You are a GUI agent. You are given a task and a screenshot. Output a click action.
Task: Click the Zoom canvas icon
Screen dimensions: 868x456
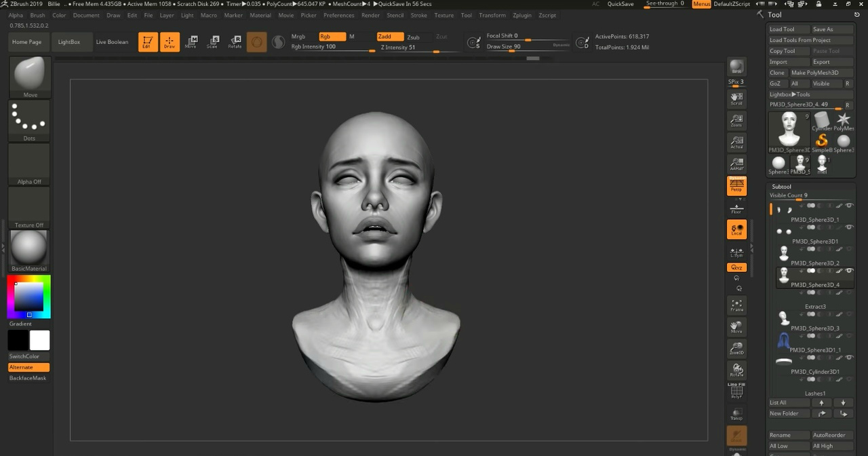tap(736, 121)
